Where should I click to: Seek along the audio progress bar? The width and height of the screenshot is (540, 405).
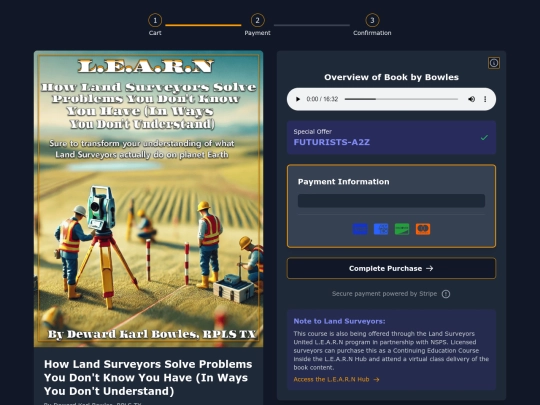pos(401,99)
